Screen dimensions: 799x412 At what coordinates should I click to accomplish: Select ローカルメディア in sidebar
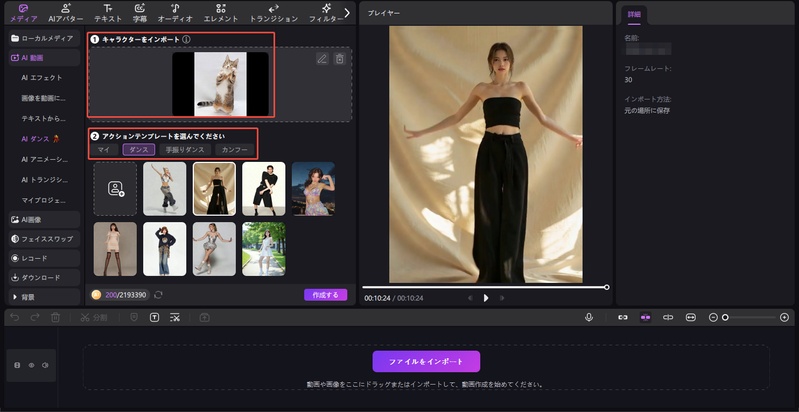(x=44, y=38)
